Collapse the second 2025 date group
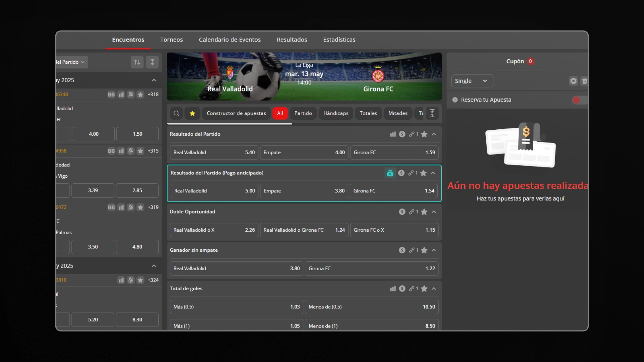The width and height of the screenshot is (644, 362). coord(154,266)
